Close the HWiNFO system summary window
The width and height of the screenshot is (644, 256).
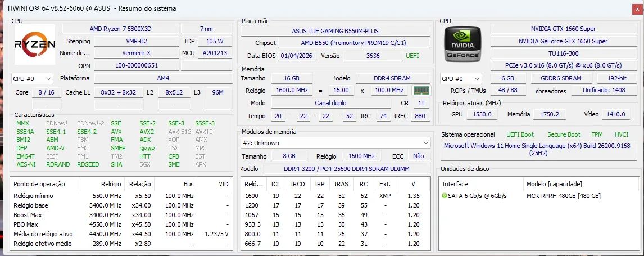coord(637,8)
